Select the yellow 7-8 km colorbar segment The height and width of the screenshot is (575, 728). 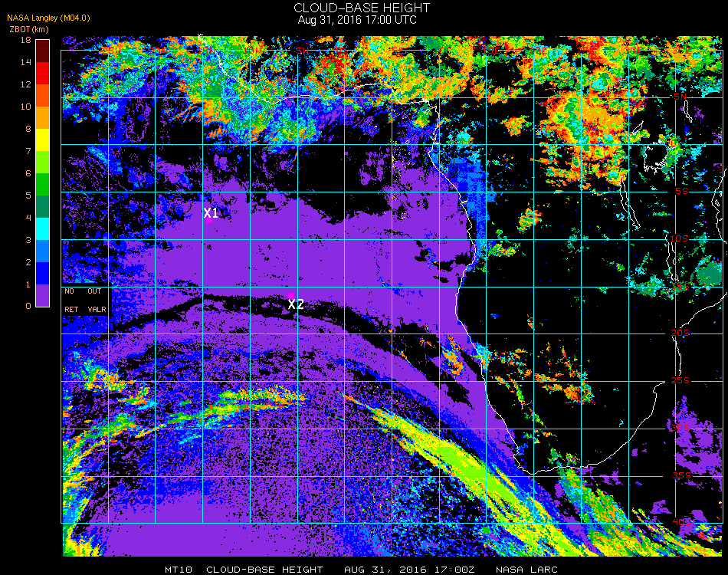point(42,140)
